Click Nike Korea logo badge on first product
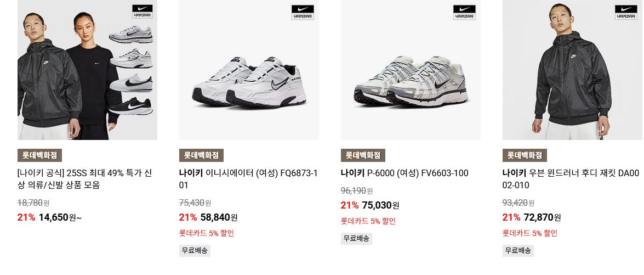The height and width of the screenshot is (275, 644). coord(143,12)
